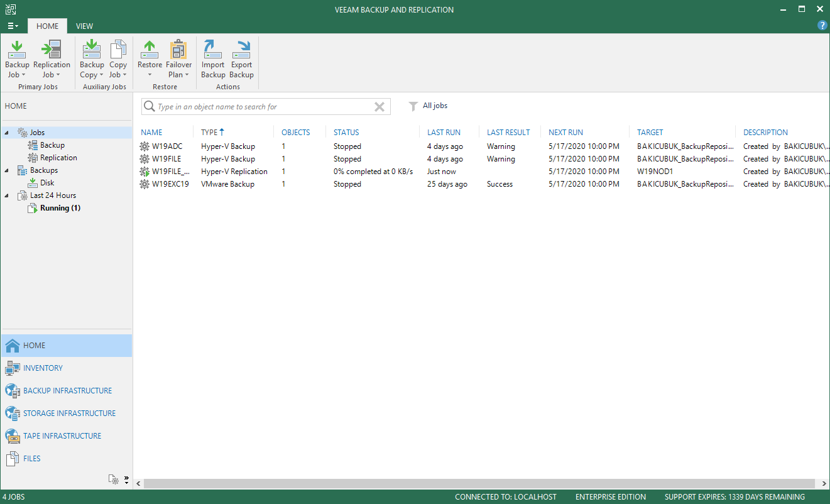Click the horizontal scrollbar right arrow

(824, 484)
